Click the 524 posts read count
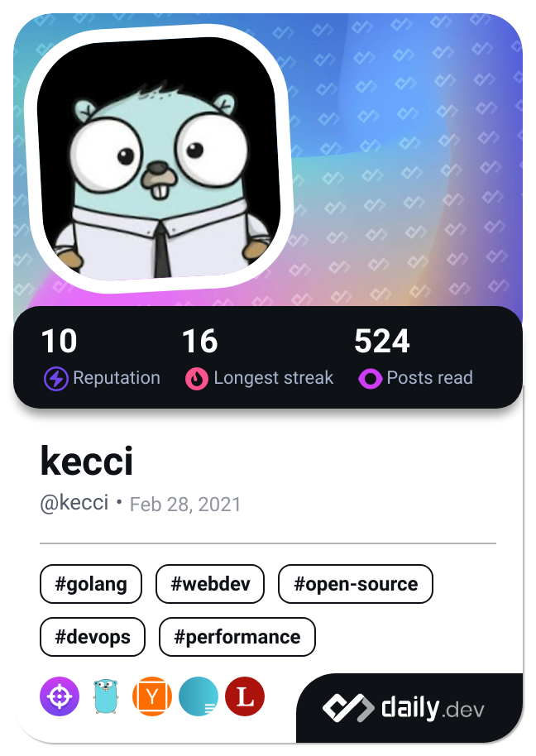This screenshot has height=756, width=536. (382, 342)
